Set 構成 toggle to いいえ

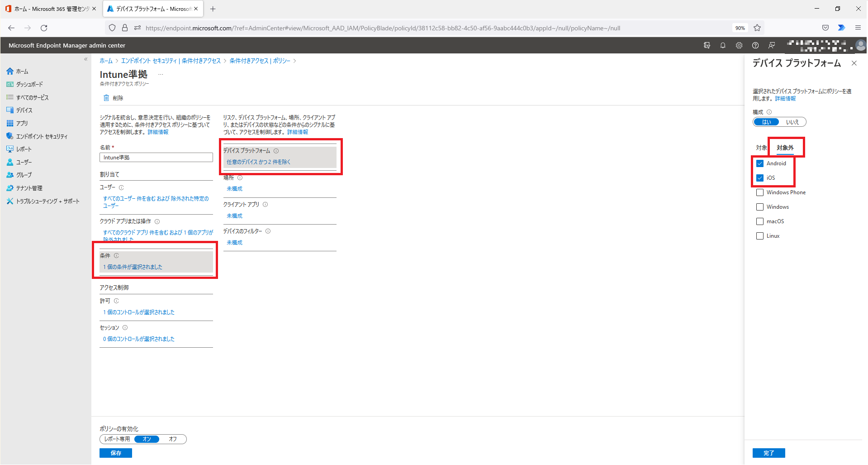click(792, 122)
